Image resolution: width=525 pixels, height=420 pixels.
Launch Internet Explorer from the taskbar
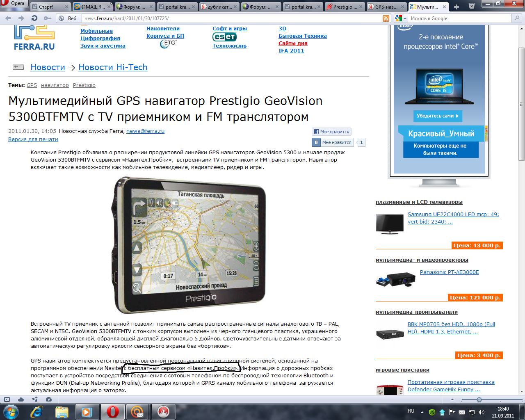point(37,411)
